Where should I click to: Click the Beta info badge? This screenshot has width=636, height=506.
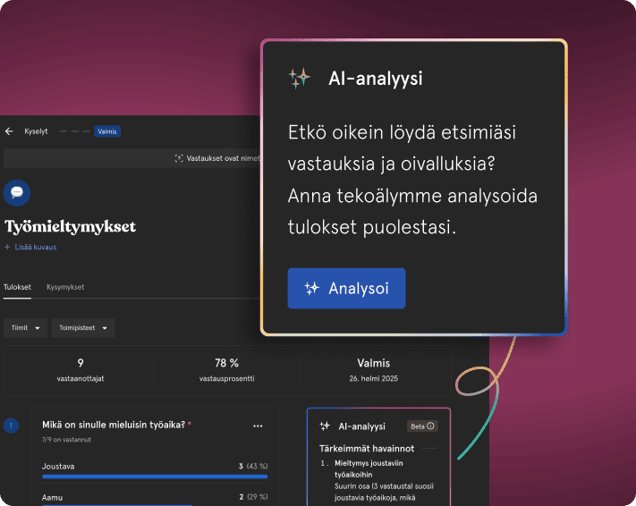point(422,426)
